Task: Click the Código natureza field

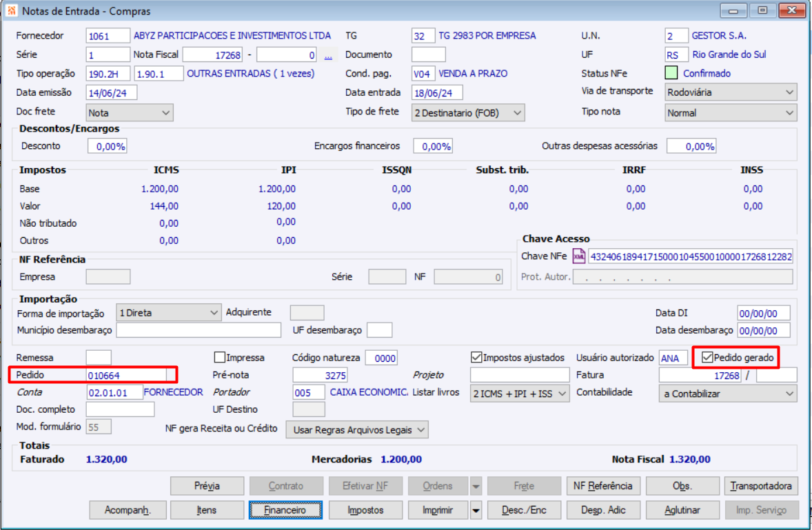Action: (382, 358)
